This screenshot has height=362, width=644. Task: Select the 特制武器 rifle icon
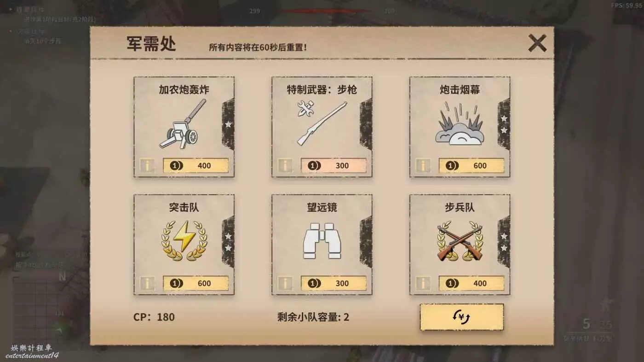322,122
